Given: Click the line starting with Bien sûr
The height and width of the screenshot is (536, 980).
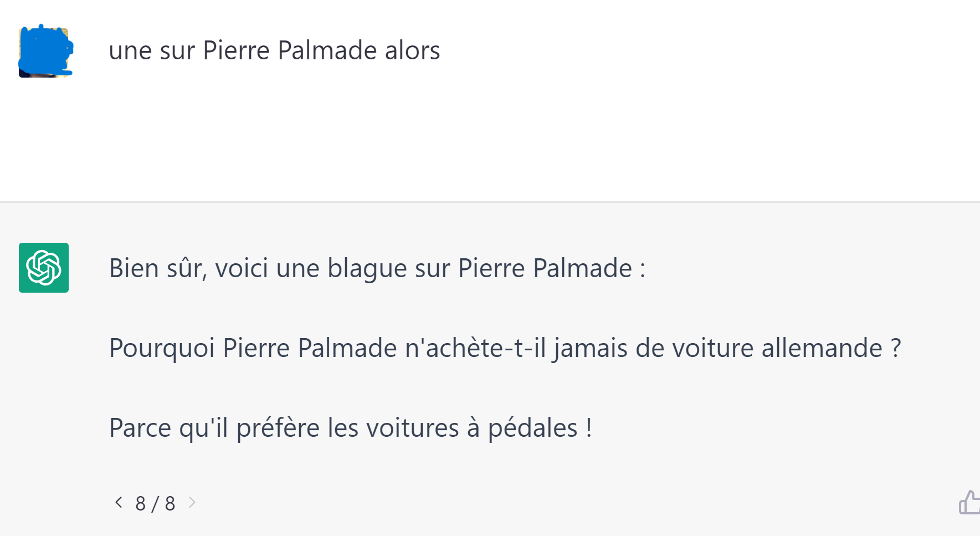Looking at the screenshot, I should coord(377,268).
